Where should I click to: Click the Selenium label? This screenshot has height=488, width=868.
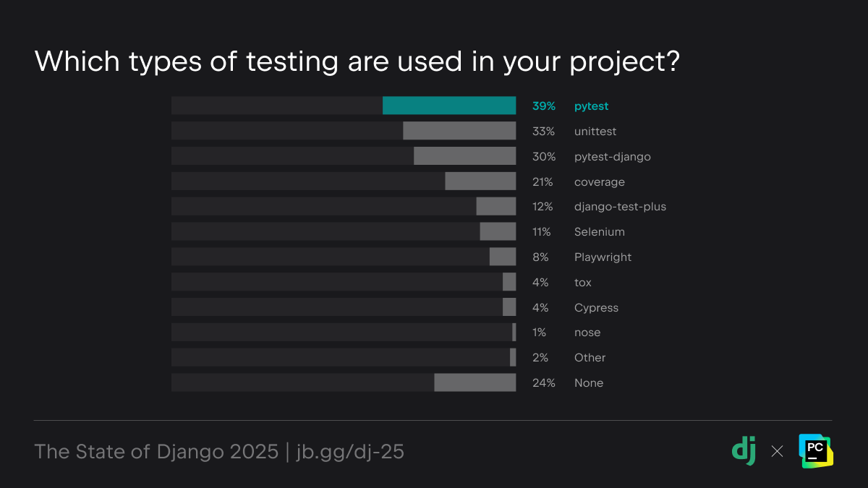[599, 232]
